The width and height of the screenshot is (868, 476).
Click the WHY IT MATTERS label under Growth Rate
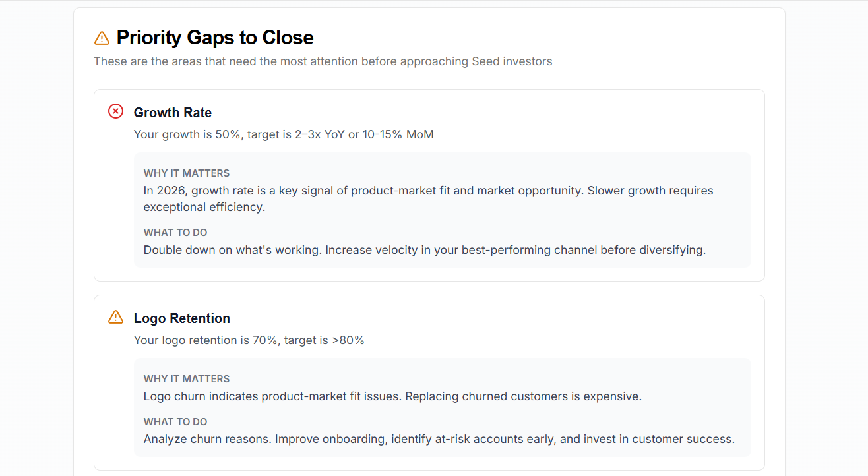coord(187,173)
